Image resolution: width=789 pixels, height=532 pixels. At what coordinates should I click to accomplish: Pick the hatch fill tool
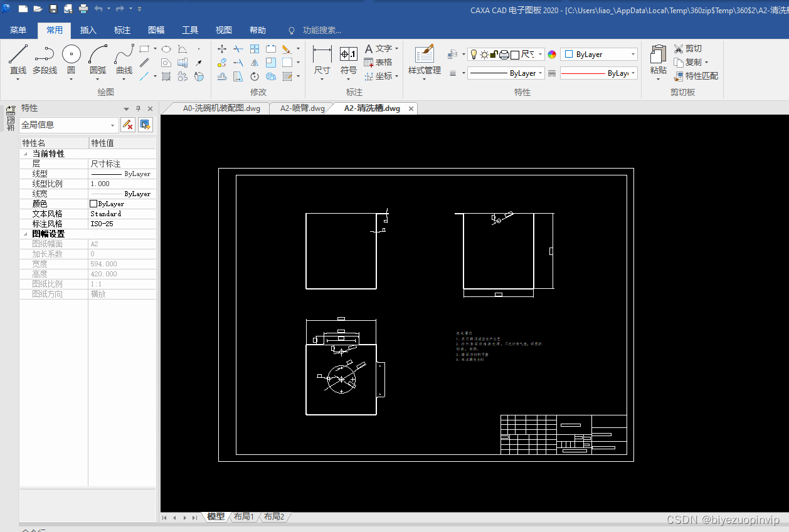point(166,76)
